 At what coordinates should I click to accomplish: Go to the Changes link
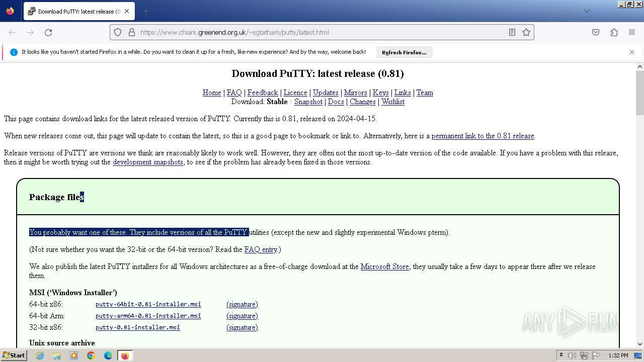click(363, 102)
